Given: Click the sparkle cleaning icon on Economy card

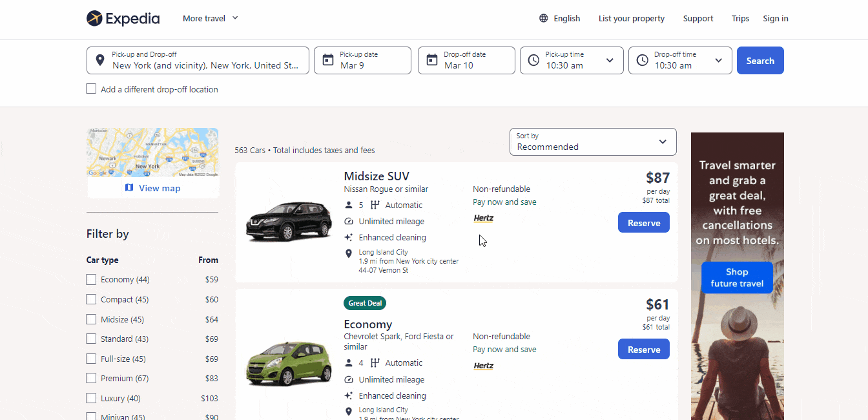Looking at the screenshot, I should click(349, 395).
